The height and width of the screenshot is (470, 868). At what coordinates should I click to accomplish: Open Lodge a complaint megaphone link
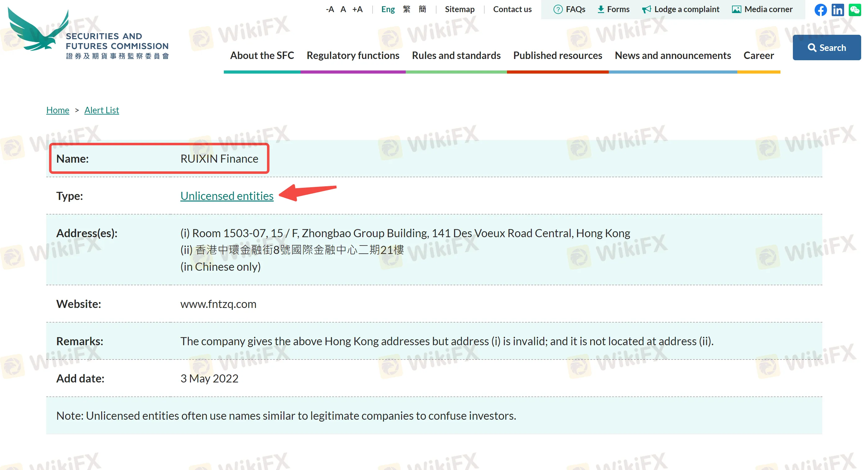click(x=681, y=9)
